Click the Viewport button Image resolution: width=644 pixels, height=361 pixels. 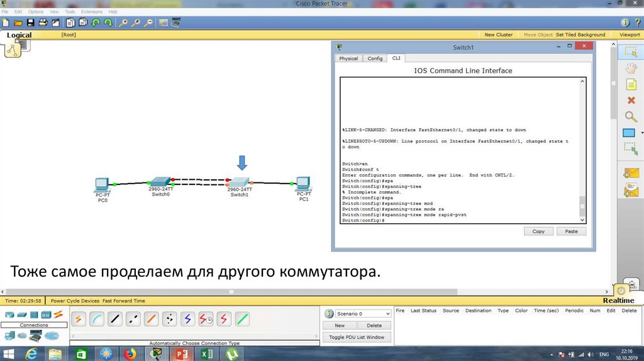630,35
